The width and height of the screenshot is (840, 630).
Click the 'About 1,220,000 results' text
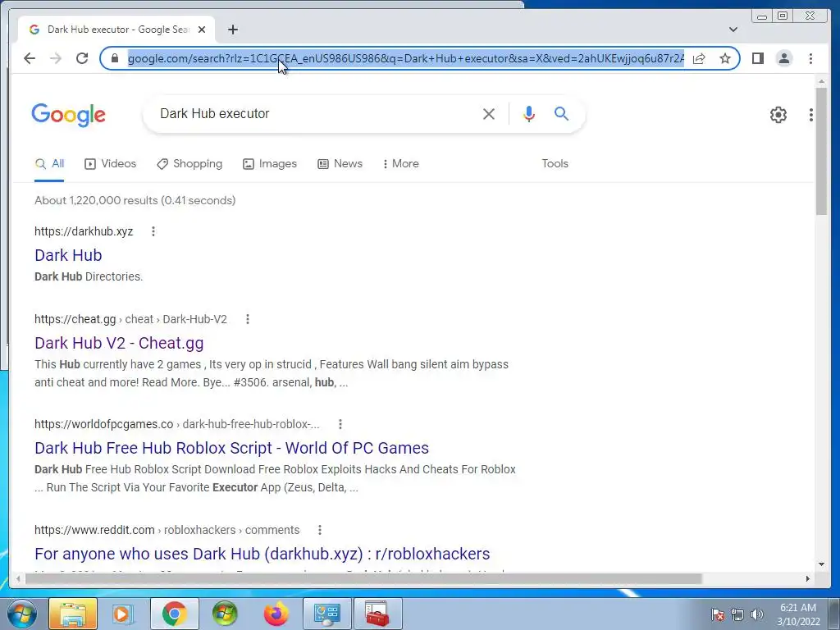point(135,200)
